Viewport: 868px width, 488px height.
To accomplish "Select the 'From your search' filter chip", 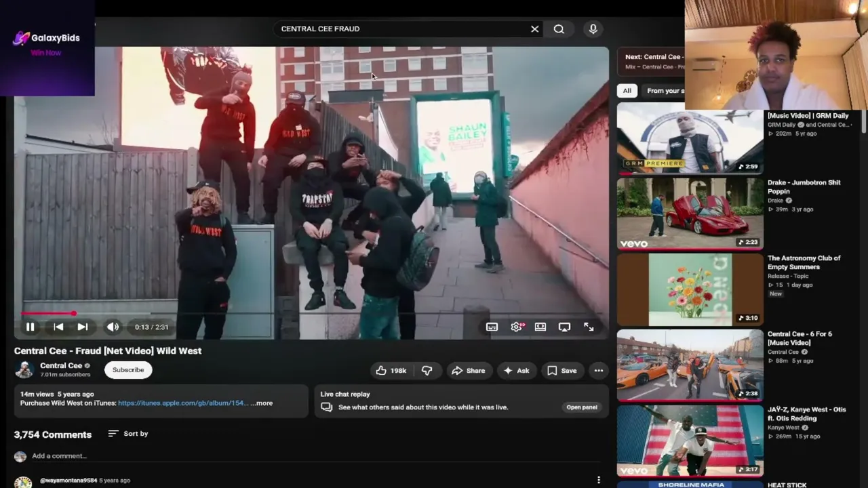I will coord(665,91).
